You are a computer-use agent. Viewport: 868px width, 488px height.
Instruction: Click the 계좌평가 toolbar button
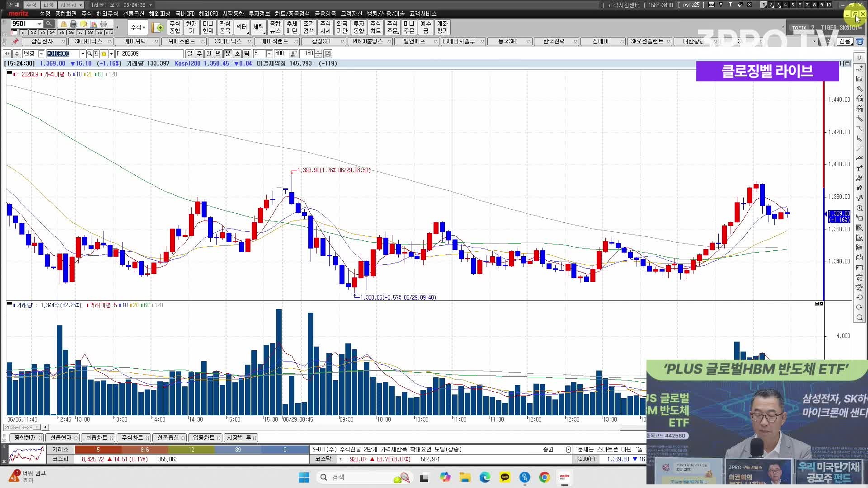click(443, 27)
